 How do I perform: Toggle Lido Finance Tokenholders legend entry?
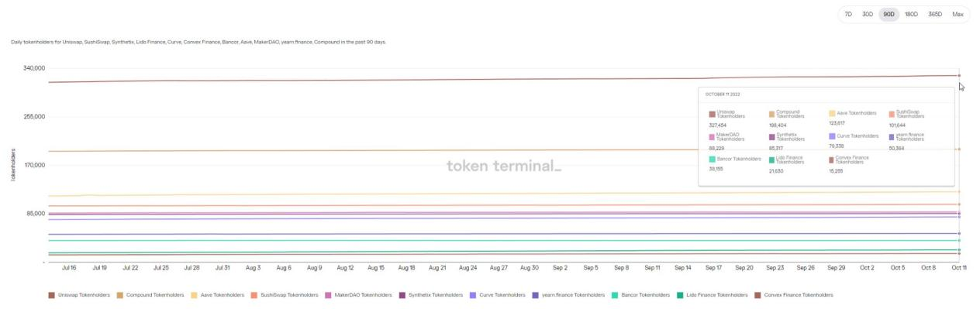click(x=712, y=294)
